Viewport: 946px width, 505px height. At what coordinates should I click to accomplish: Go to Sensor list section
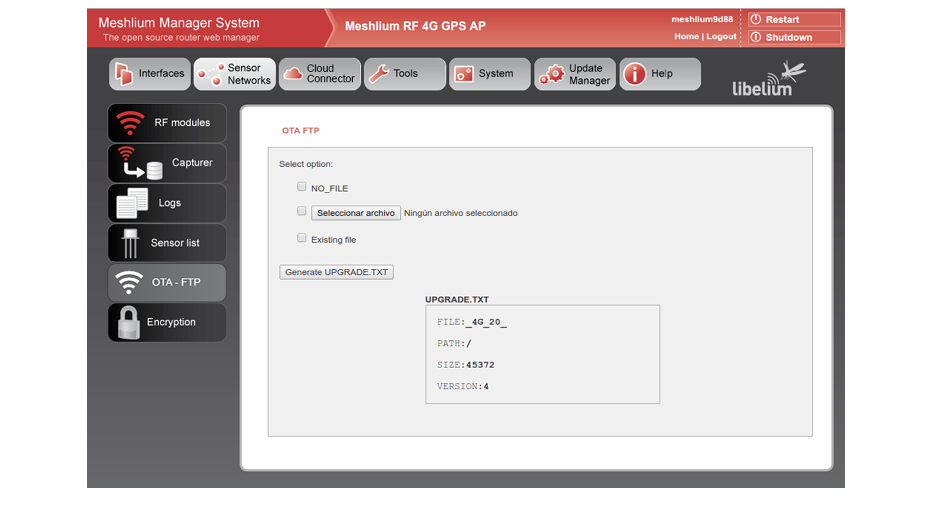tap(167, 243)
